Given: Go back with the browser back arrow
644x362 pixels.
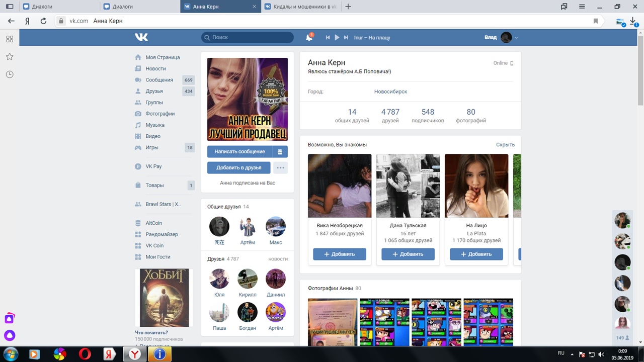Looking at the screenshot, I should pyautogui.click(x=11, y=21).
